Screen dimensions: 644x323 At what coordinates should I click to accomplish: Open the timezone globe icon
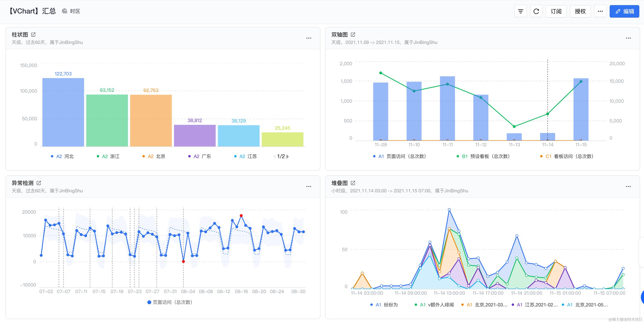[65, 11]
